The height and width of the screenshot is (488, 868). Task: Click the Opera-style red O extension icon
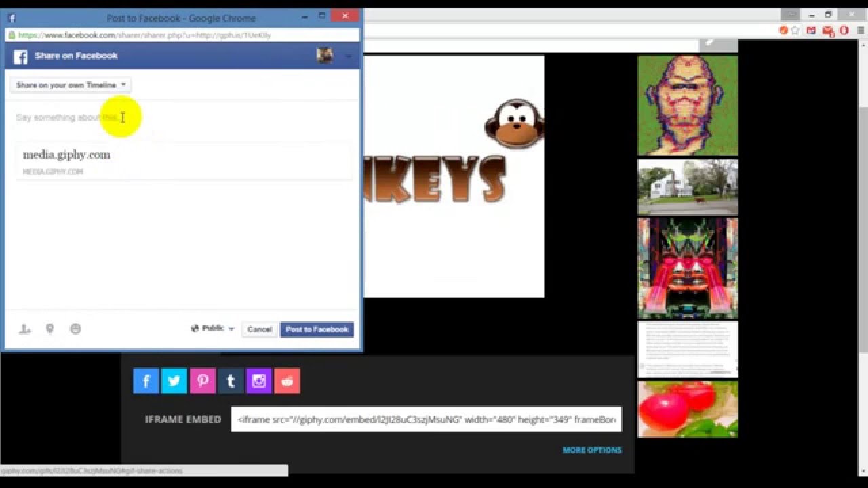[844, 30]
